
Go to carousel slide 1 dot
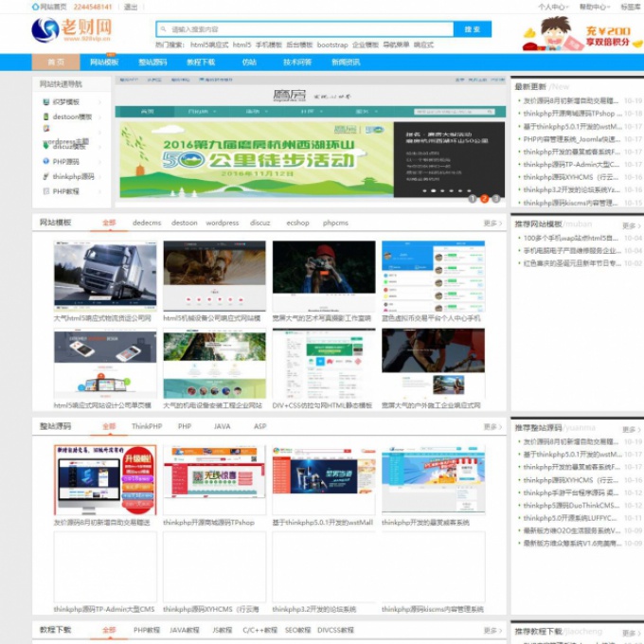[x=473, y=199]
